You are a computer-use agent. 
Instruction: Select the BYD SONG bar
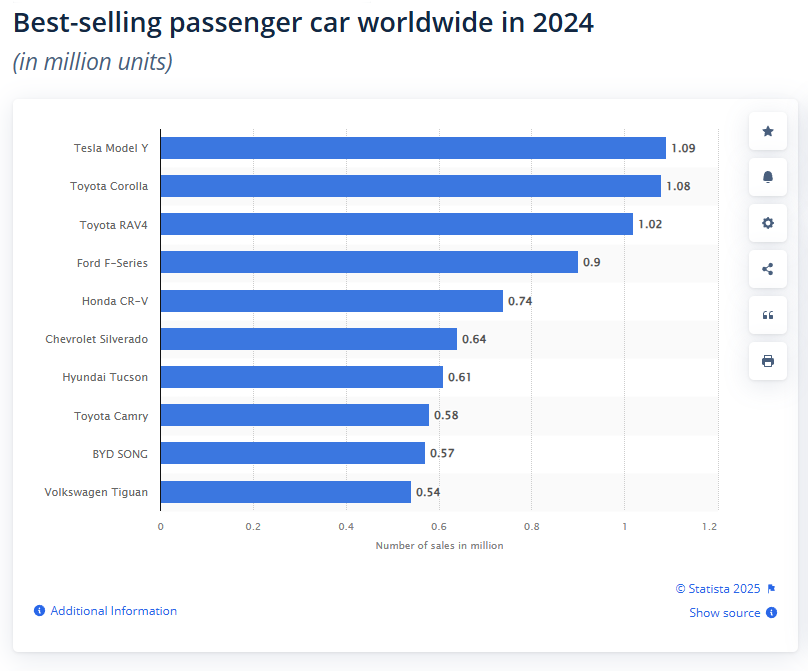tap(293, 453)
